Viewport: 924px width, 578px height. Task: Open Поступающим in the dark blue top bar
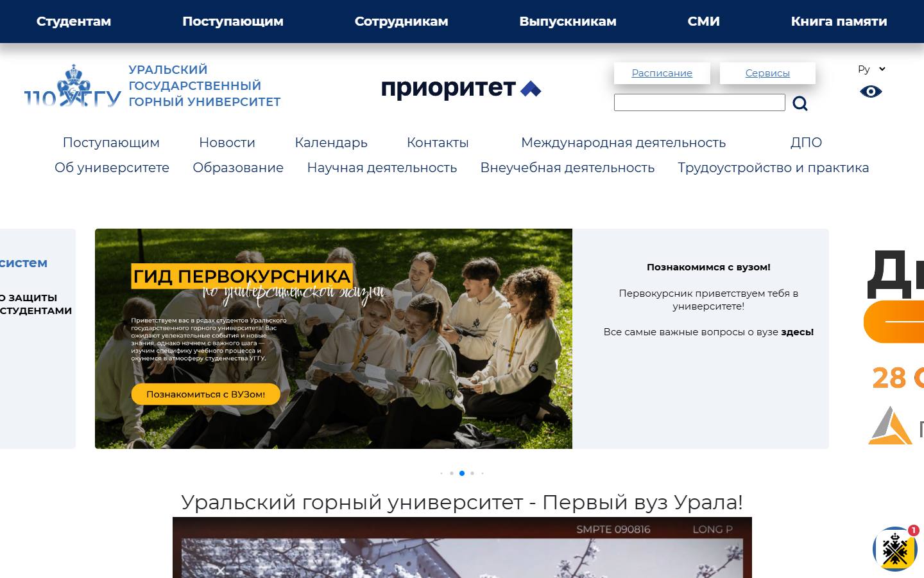pyautogui.click(x=233, y=21)
